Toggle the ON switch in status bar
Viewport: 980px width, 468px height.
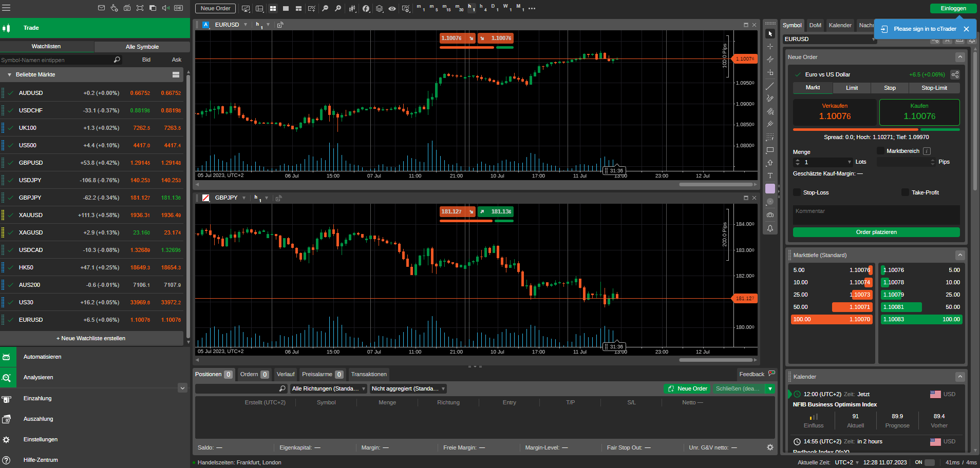(930, 462)
